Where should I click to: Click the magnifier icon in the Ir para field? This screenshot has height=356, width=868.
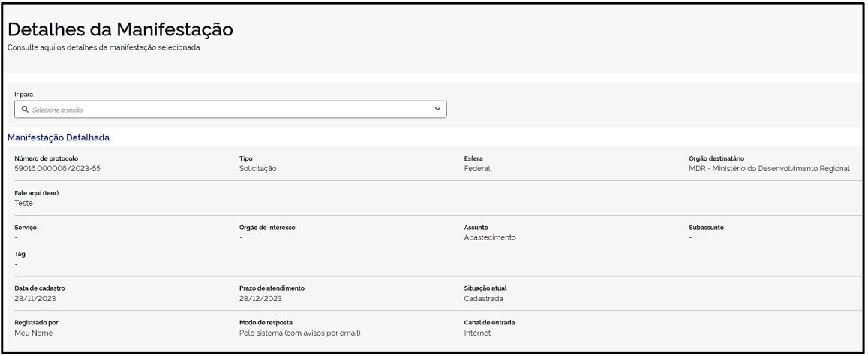pyautogui.click(x=25, y=110)
